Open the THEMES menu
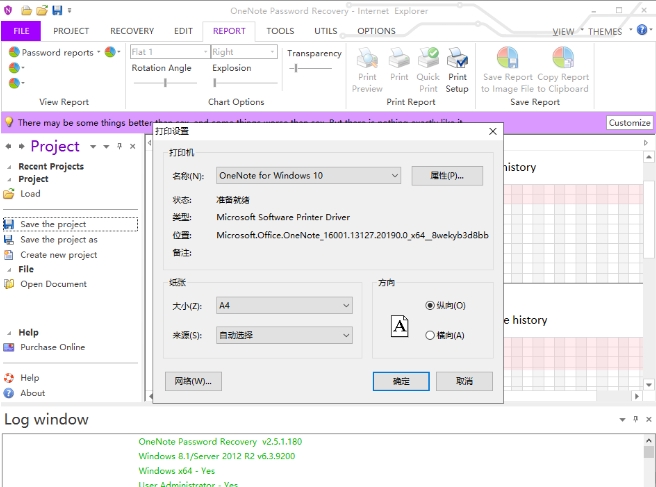 [605, 32]
